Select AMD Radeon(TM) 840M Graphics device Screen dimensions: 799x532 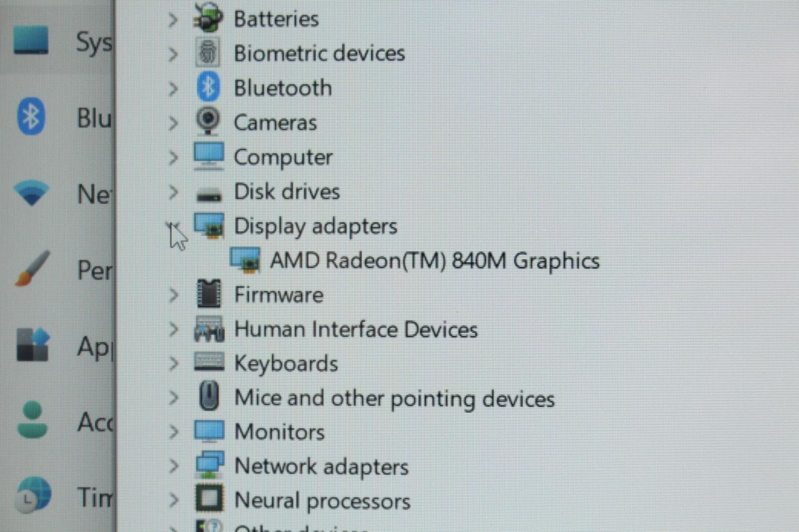434,261
